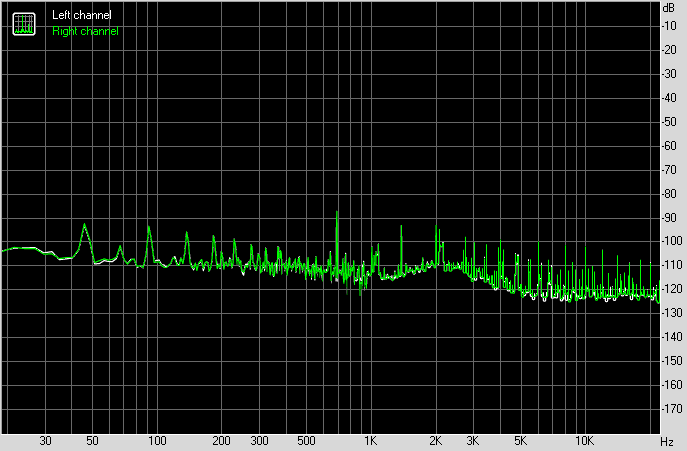
Task: Click the '-20' dB axis value
Action: pos(669,50)
